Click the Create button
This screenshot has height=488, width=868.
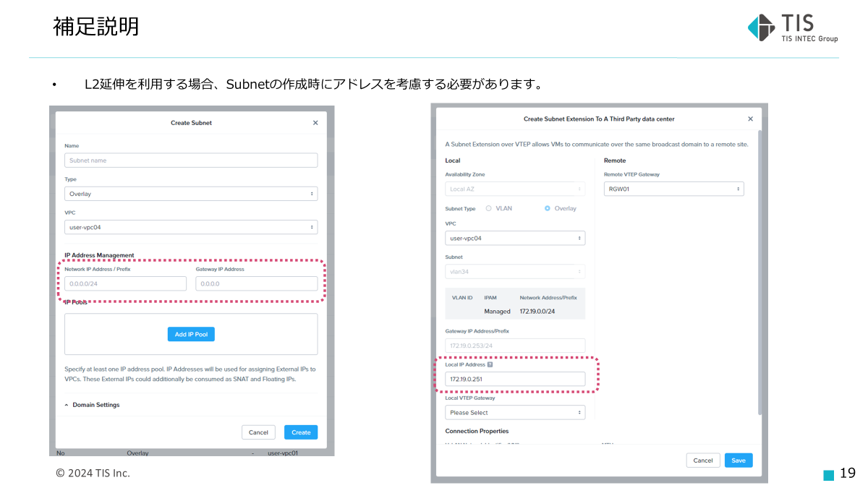[301, 432]
